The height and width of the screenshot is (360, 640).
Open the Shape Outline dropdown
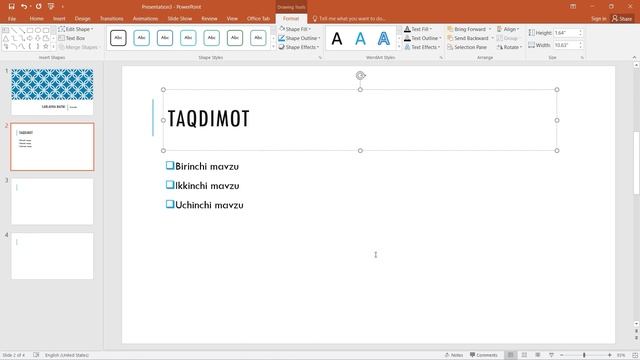[x=299, y=38]
